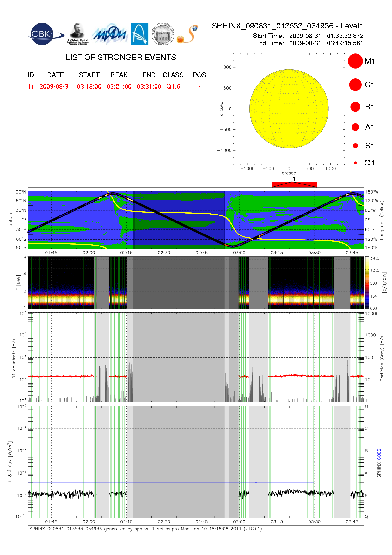Click the Particles (Gray) [c/s] axis label

pyautogui.click(x=382, y=357)
